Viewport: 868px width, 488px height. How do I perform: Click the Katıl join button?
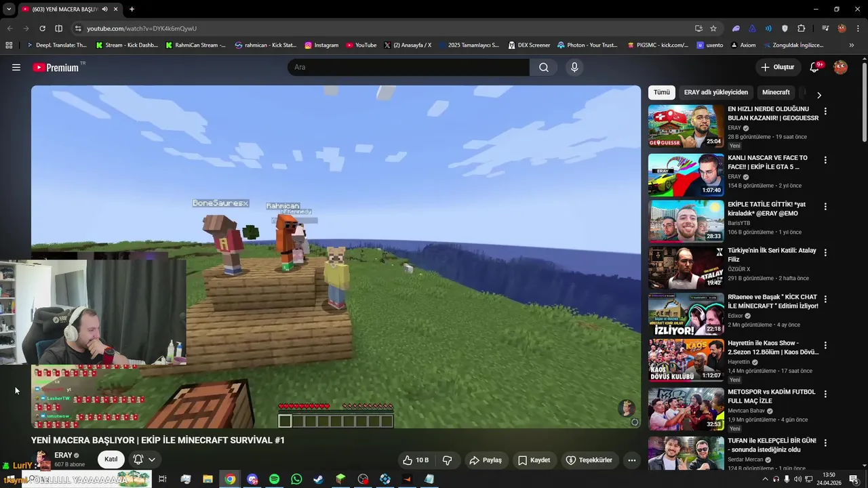pyautogui.click(x=111, y=460)
